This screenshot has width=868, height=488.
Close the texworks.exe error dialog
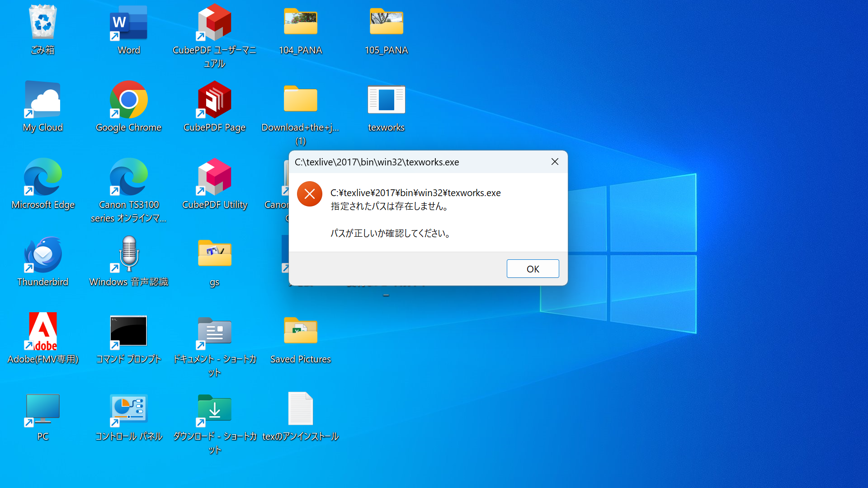coord(555,162)
